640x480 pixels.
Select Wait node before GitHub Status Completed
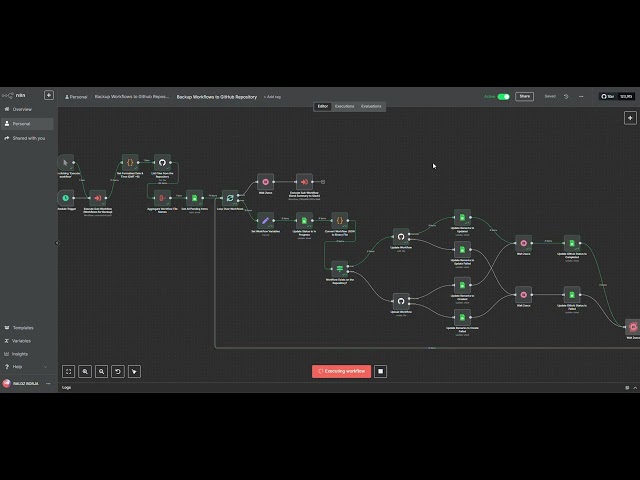(x=523, y=243)
